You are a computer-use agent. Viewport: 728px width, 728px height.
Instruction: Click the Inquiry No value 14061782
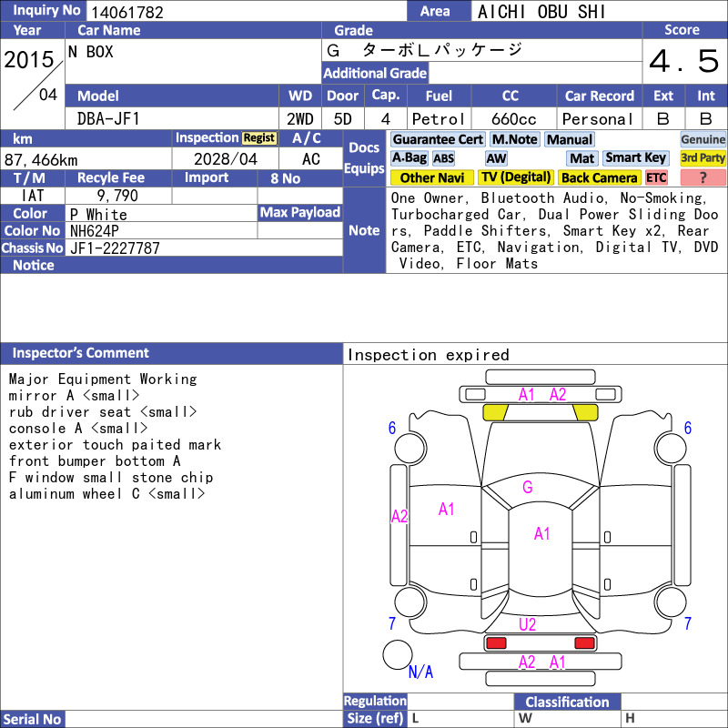[127, 12]
